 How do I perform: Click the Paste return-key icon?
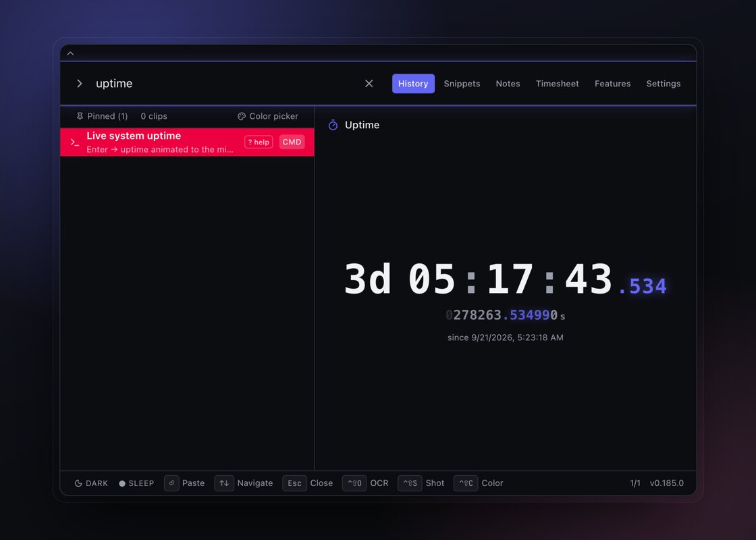[171, 483]
